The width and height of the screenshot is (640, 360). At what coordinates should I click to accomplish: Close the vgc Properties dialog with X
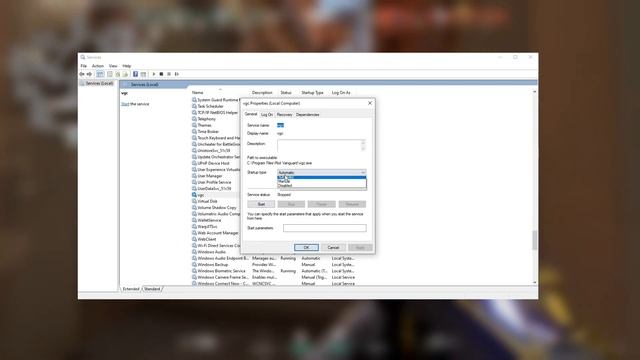[370, 103]
